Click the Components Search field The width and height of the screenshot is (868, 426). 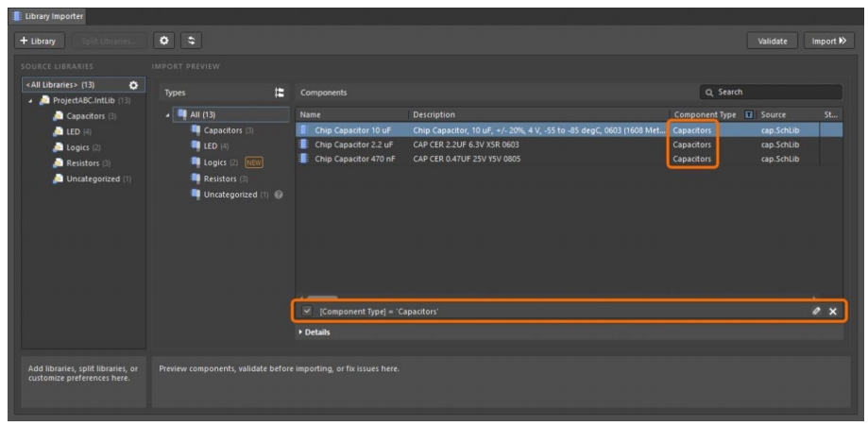771,92
